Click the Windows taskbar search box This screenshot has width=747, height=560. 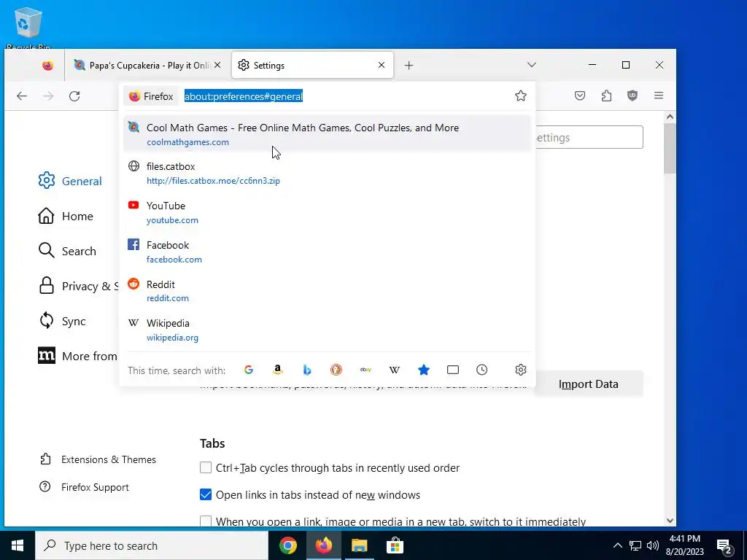click(x=152, y=545)
